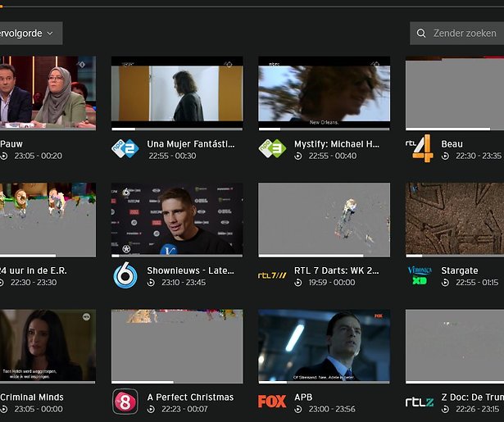Viewport: 504px width, 422px height.
Task: Click the Mystify: Michael H... title
Action: [337, 144]
